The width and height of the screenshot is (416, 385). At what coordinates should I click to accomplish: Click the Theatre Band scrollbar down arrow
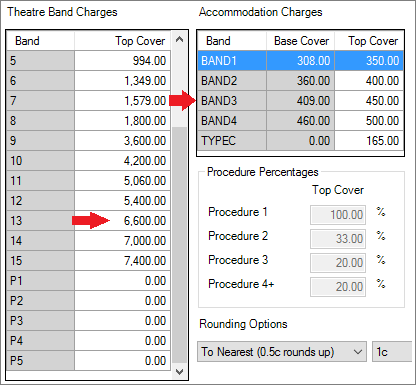click(179, 372)
